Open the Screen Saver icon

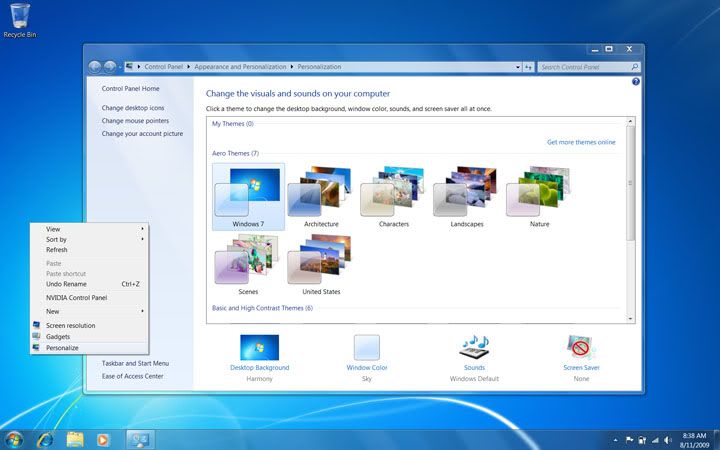pyautogui.click(x=581, y=347)
